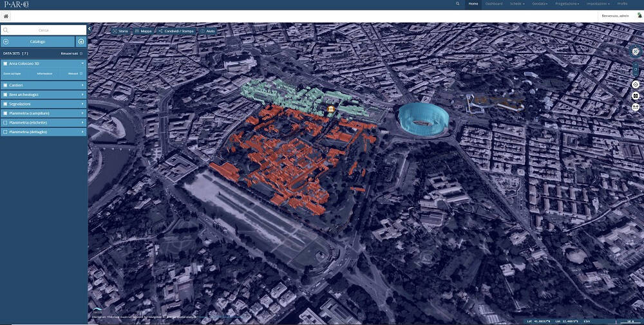Expand the Segnalazioni dataset row arrow

[83, 104]
